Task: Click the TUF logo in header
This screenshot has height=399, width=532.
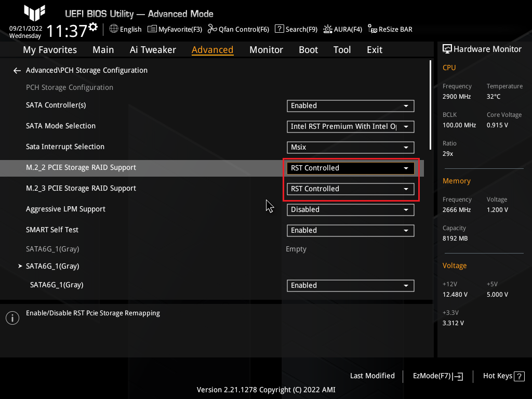Action: point(34,13)
